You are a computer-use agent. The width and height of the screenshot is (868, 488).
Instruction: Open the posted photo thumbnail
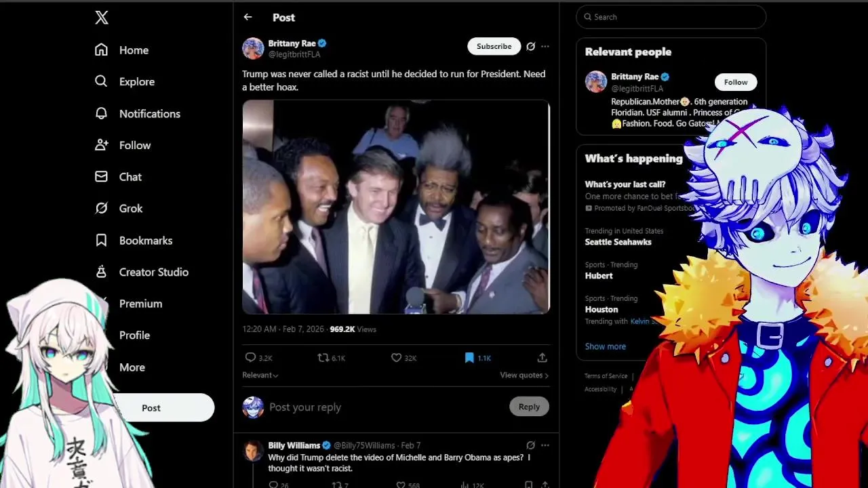[396, 207]
